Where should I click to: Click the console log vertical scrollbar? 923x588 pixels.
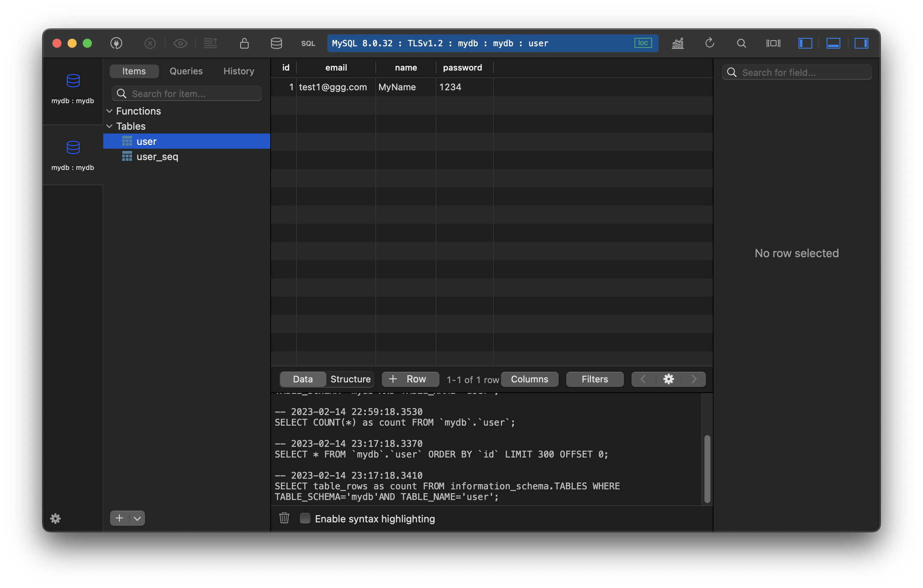707,469
